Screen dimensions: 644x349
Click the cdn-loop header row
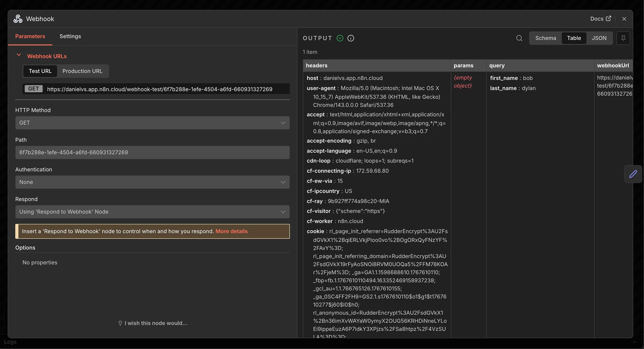click(x=360, y=161)
